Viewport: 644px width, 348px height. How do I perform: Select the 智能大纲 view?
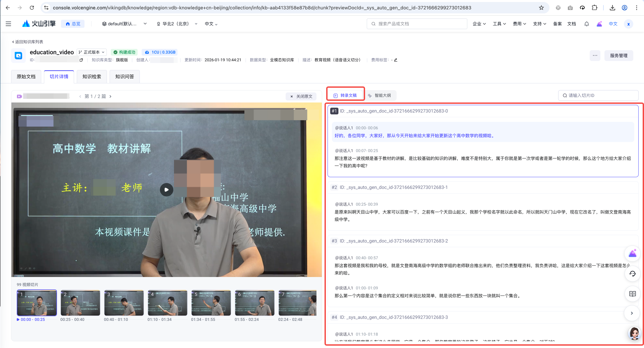[379, 95]
